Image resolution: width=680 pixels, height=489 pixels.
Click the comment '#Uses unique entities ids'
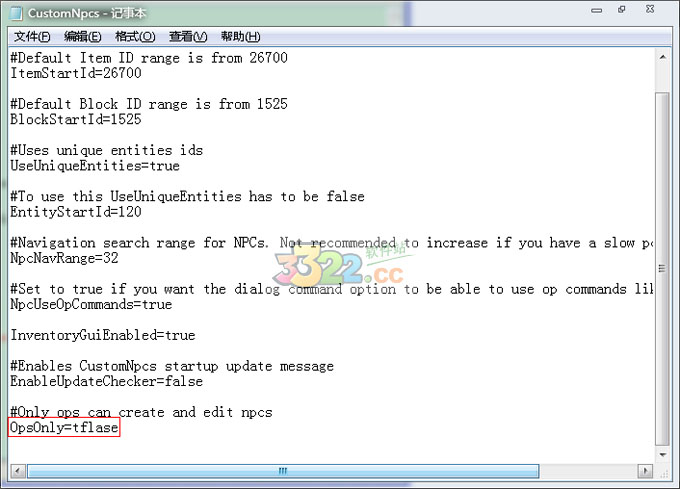click(x=107, y=150)
